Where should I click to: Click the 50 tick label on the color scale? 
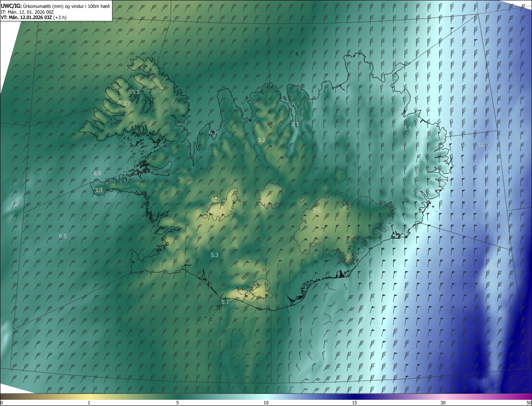pos(529,403)
